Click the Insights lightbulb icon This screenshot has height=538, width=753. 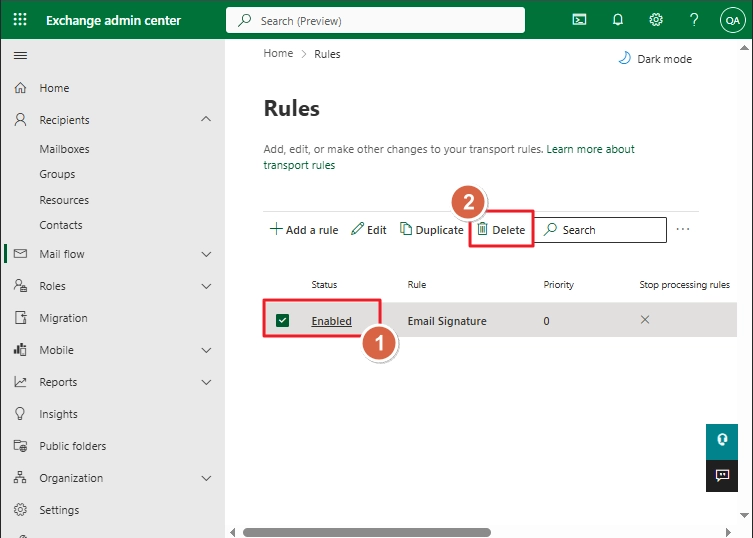(20, 414)
